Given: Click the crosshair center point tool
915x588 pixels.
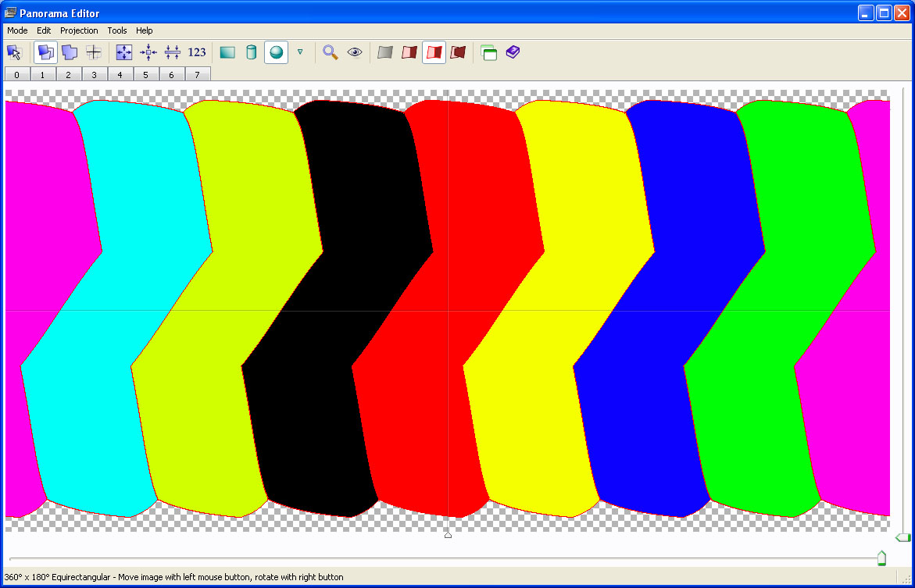Looking at the screenshot, I should pos(94,52).
